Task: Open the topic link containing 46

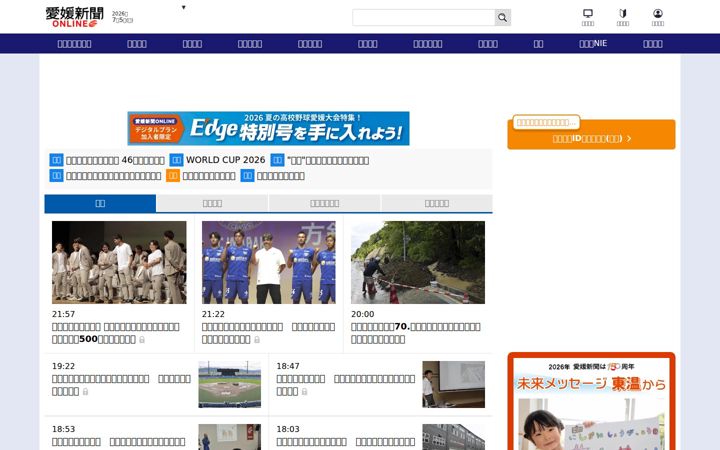Action: click(115, 160)
